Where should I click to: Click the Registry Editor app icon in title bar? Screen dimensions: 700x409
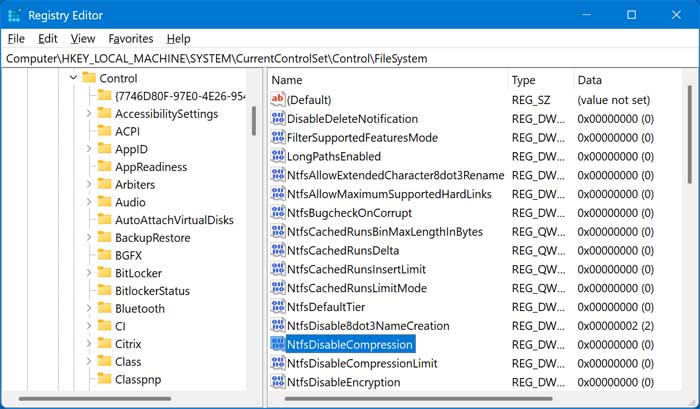click(14, 15)
